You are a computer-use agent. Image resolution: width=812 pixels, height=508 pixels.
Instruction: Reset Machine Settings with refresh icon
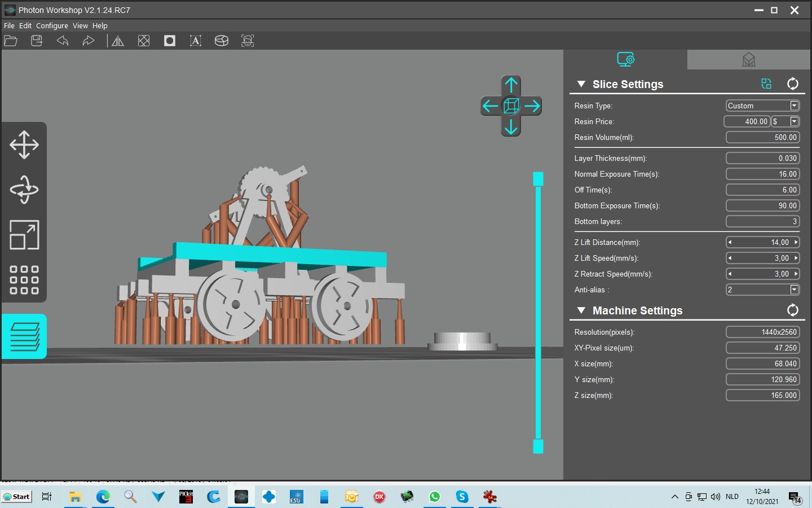(793, 310)
